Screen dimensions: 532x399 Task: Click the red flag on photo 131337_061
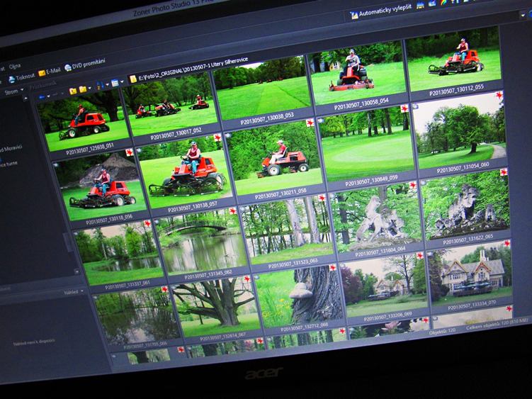coord(147,224)
